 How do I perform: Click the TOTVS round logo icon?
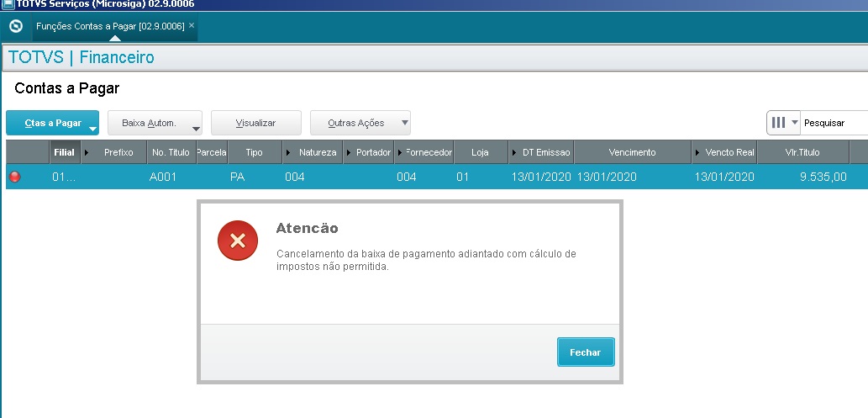[16, 26]
